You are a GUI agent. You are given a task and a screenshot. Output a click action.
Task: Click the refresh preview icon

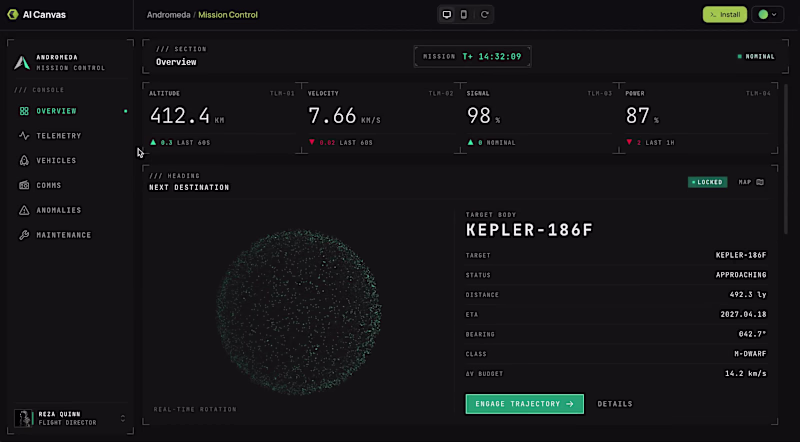(485, 14)
